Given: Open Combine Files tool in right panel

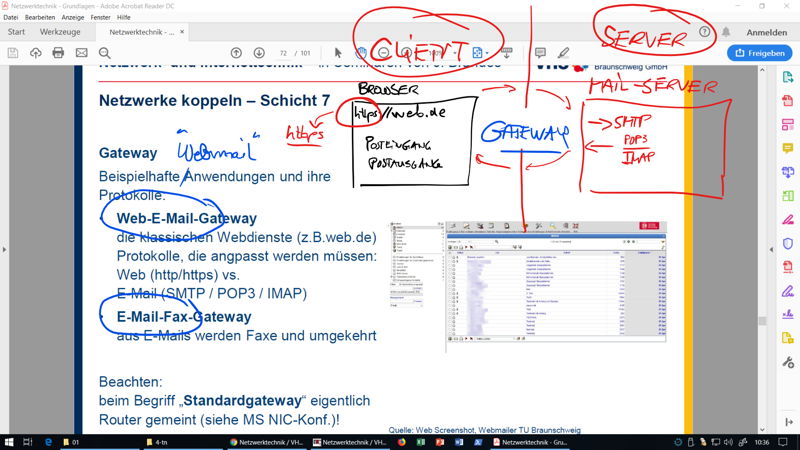Looking at the screenshot, I should click(x=787, y=172).
